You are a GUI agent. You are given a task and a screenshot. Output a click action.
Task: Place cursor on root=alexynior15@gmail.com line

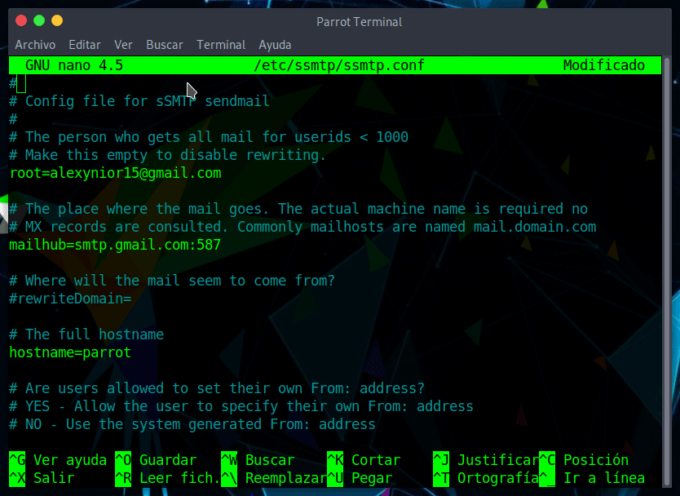click(x=115, y=173)
